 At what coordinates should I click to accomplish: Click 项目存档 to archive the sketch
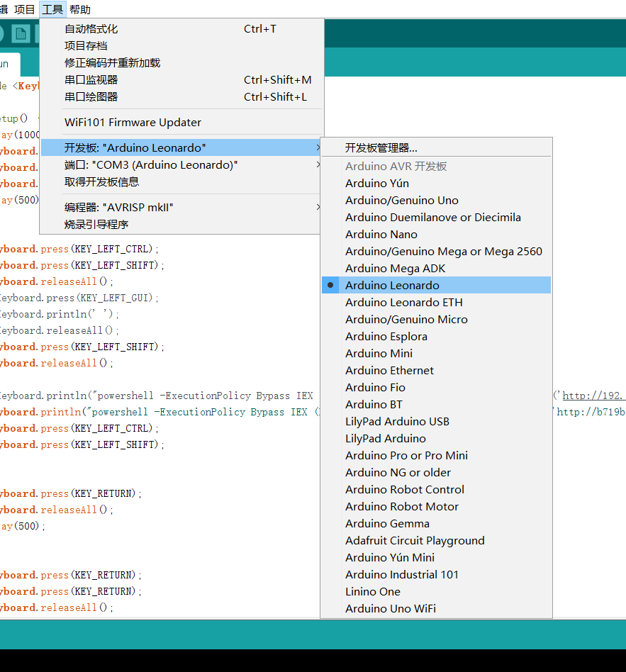click(x=85, y=45)
